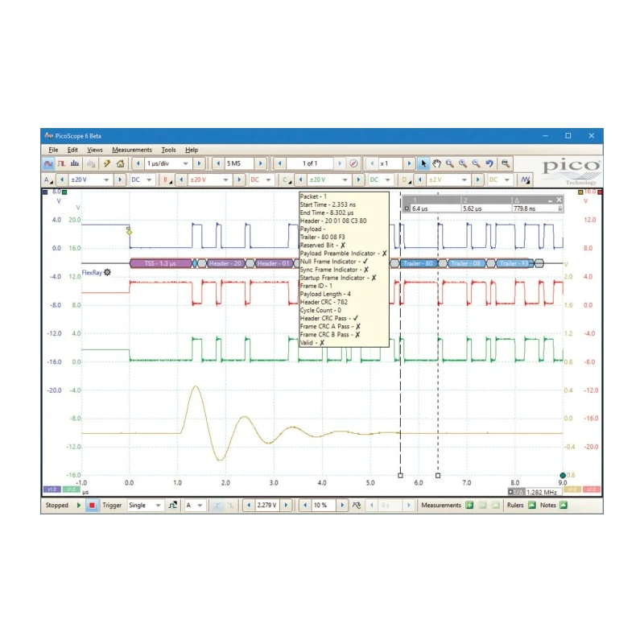This screenshot has width=644, height=644.
Task: Click the Auto setup lightning icon
Action: [x=107, y=163]
